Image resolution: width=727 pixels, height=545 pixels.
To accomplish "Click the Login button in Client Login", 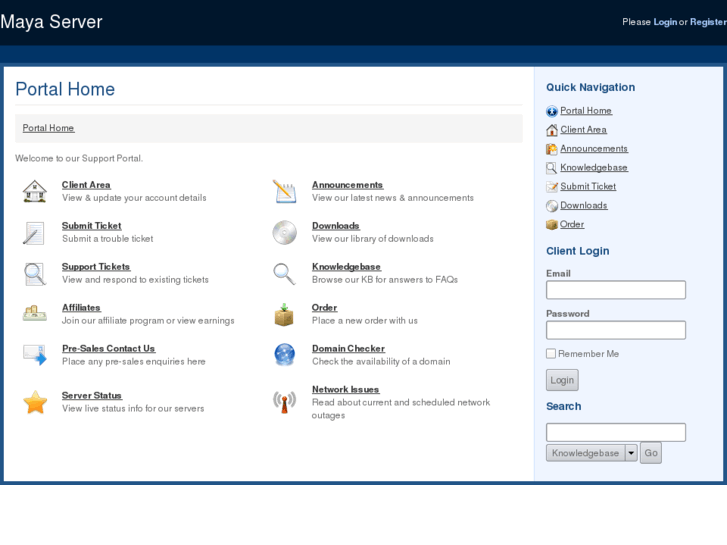I will tap(562, 380).
